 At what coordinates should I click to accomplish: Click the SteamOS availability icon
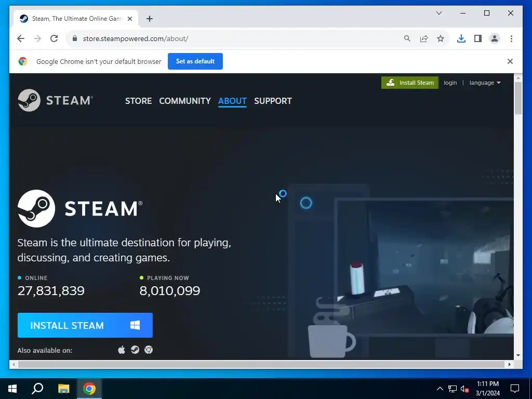(x=135, y=350)
